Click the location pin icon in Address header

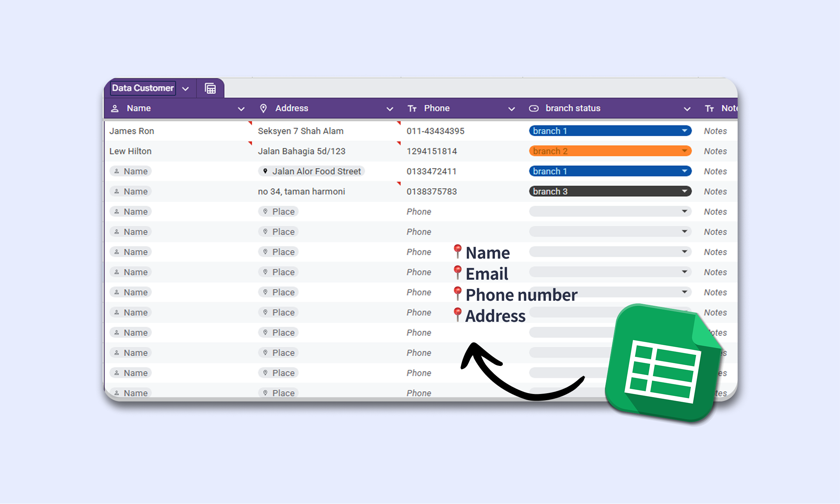[263, 108]
